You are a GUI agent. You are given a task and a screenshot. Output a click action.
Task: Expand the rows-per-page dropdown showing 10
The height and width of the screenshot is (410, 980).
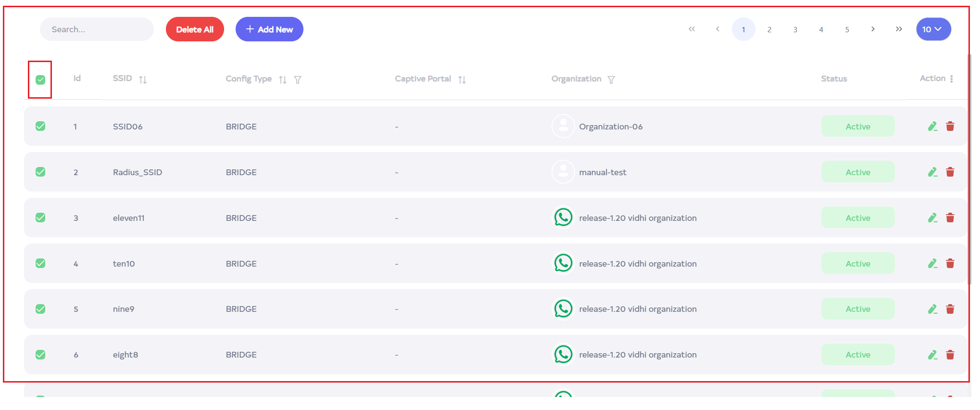point(933,29)
